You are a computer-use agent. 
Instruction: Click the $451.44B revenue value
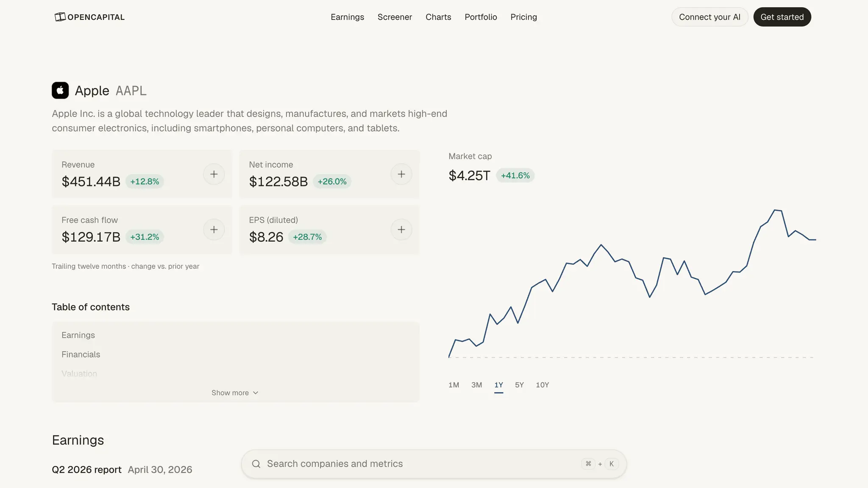[91, 181]
